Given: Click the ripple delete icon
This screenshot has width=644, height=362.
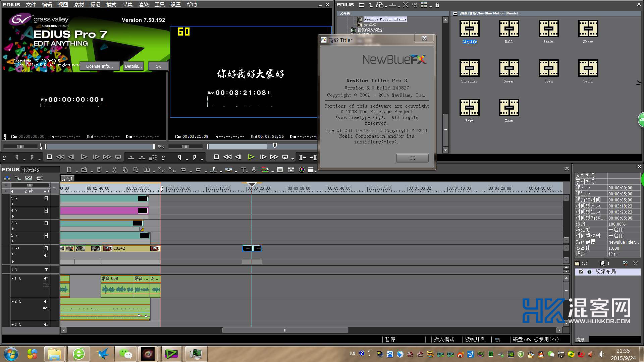Looking at the screenshot, I should [172, 170].
